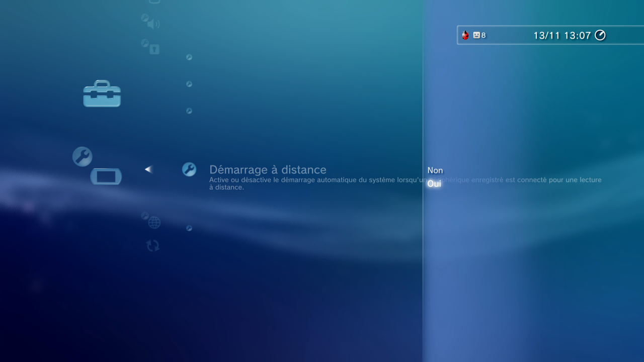Open Remote Play settings PSP icon
Screen dimensions: 644x362
point(106,176)
